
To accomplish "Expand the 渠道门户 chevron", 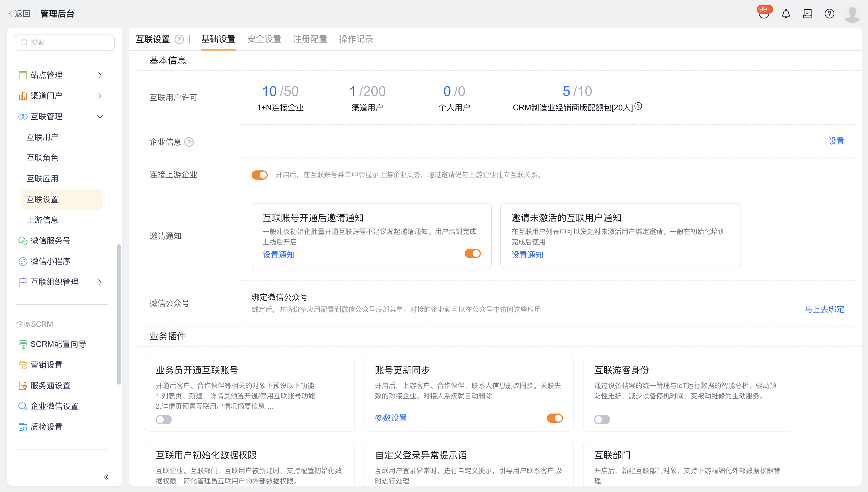I will click(100, 96).
